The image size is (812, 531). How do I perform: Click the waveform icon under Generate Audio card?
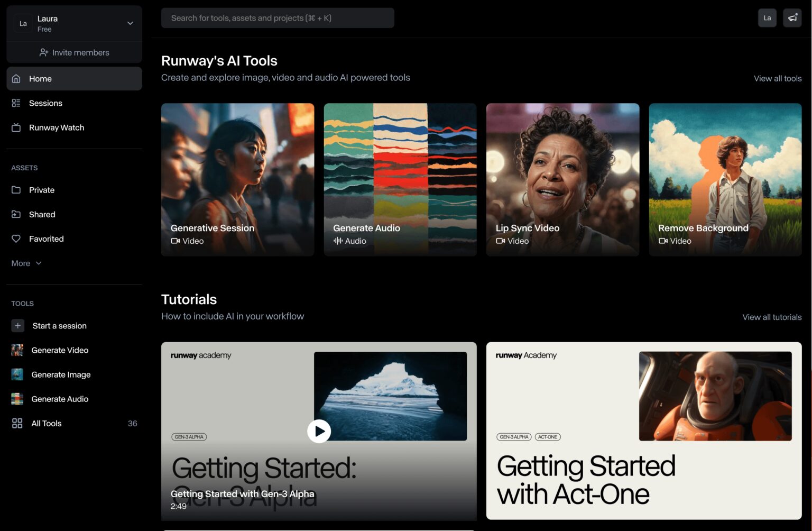pyautogui.click(x=338, y=241)
